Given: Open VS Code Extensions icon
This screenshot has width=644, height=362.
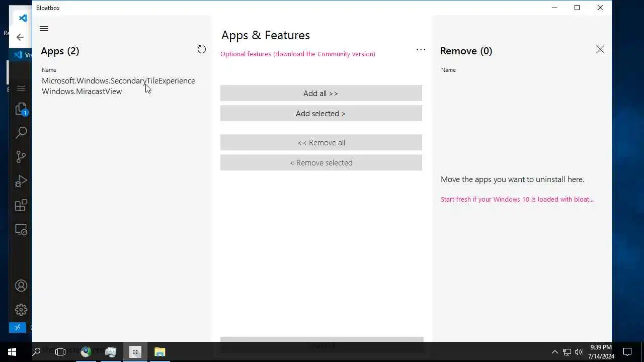Looking at the screenshot, I should 21,205.
